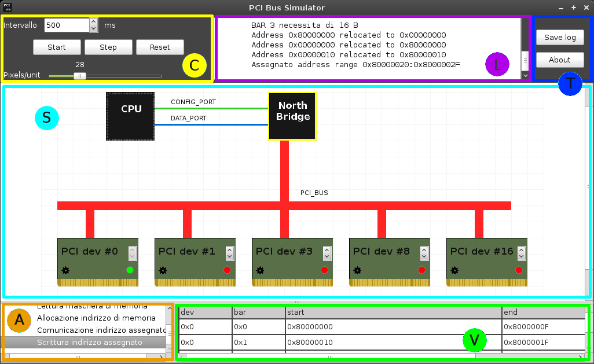Click the green status LED on PCI dev #0
Image resolution: width=594 pixels, height=364 pixels.
tap(130, 270)
